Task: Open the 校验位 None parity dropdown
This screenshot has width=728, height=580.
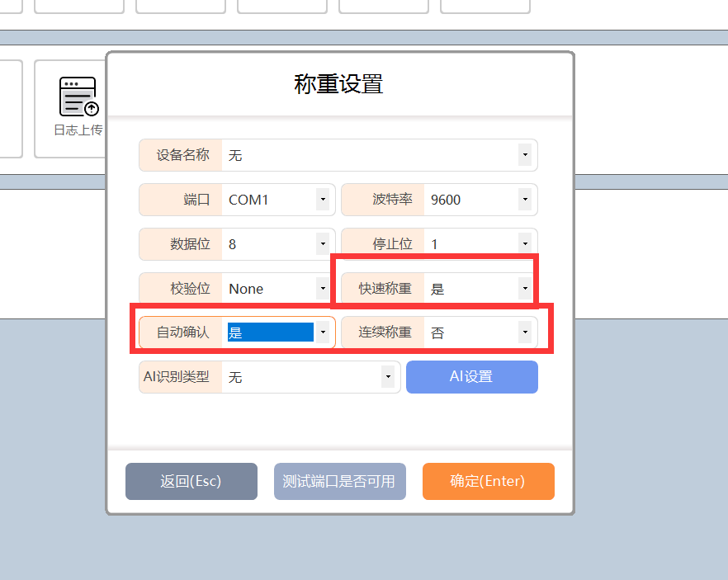Action: click(x=323, y=289)
